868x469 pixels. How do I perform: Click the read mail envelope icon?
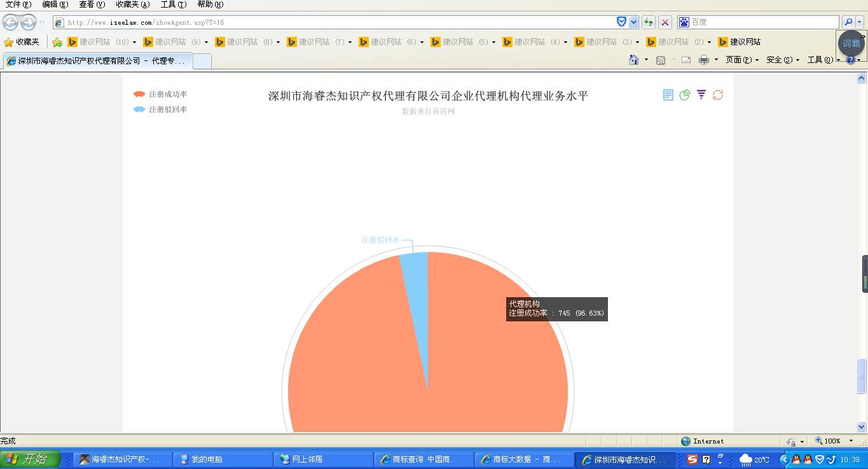point(686,60)
